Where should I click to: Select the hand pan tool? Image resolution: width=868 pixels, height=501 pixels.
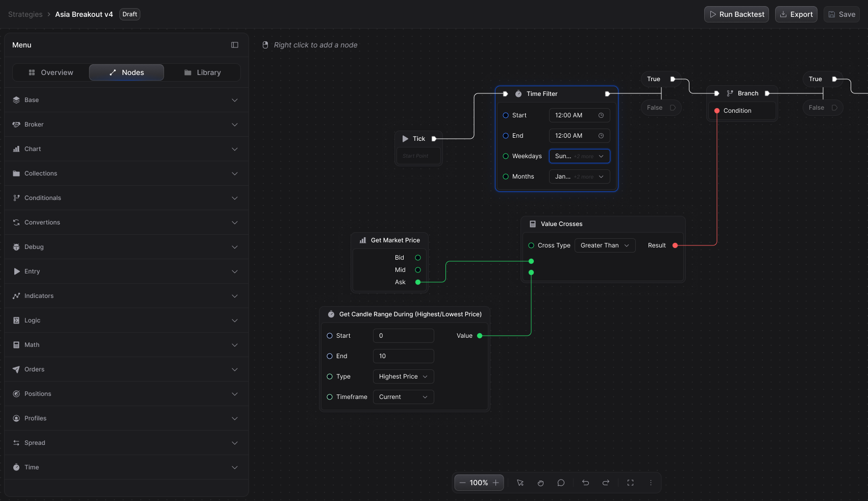[x=540, y=483]
